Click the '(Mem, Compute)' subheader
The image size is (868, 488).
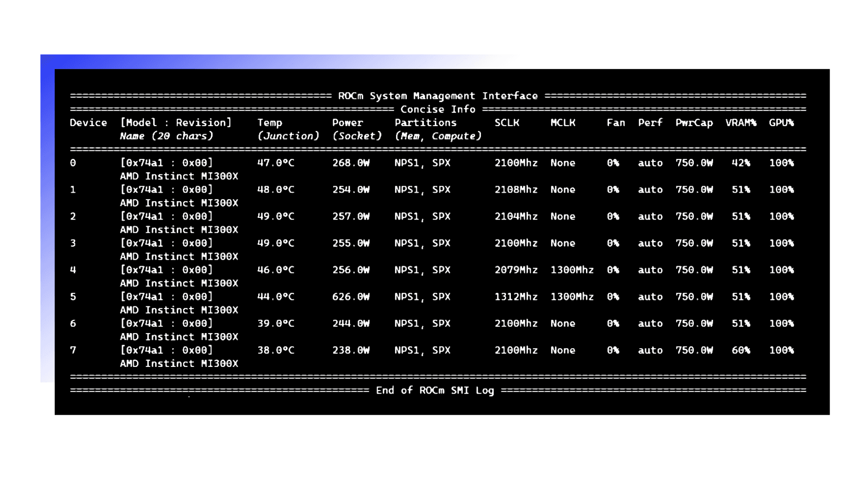pos(438,136)
